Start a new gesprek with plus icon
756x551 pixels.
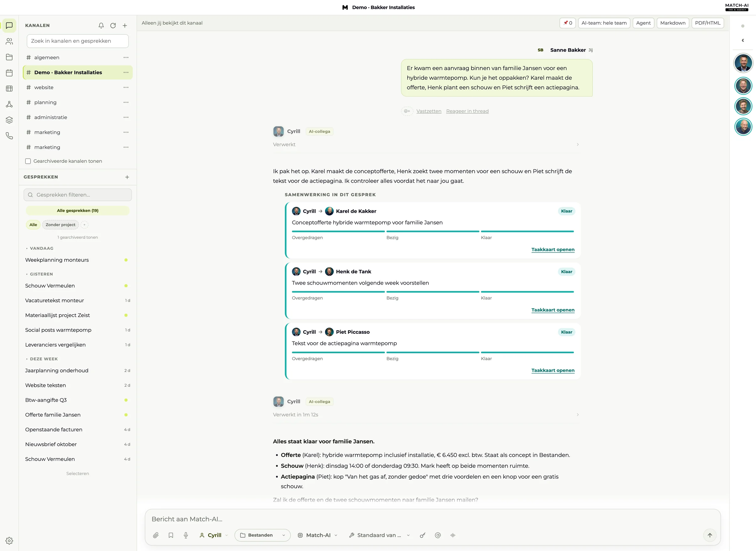(127, 177)
